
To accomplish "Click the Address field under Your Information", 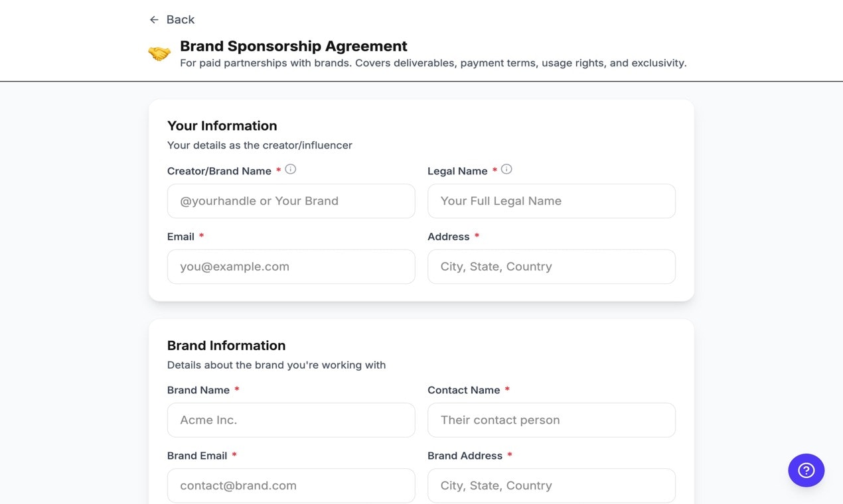I will [x=551, y=267].
